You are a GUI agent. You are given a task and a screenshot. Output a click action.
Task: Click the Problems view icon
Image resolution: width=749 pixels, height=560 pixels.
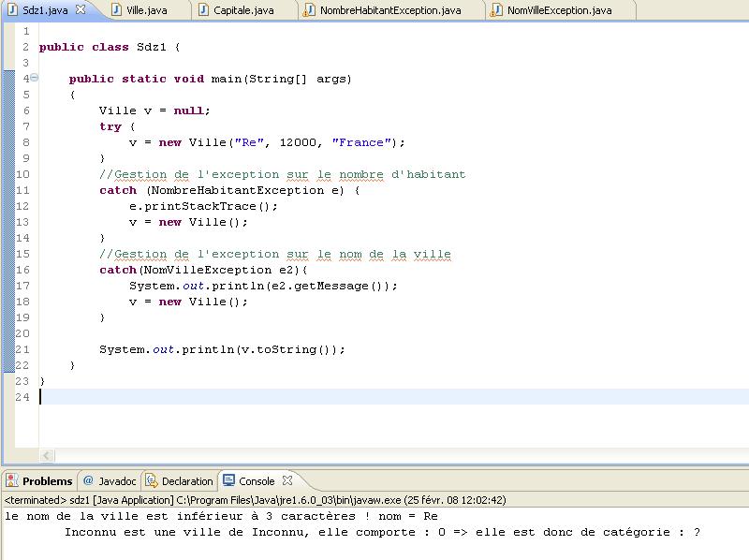[12, 480]
